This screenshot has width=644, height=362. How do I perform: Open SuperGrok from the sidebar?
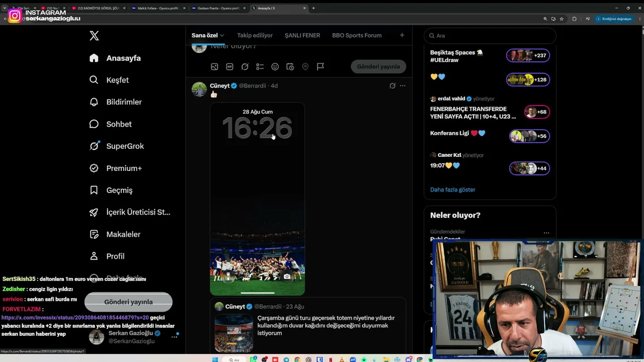coord(117,146)
